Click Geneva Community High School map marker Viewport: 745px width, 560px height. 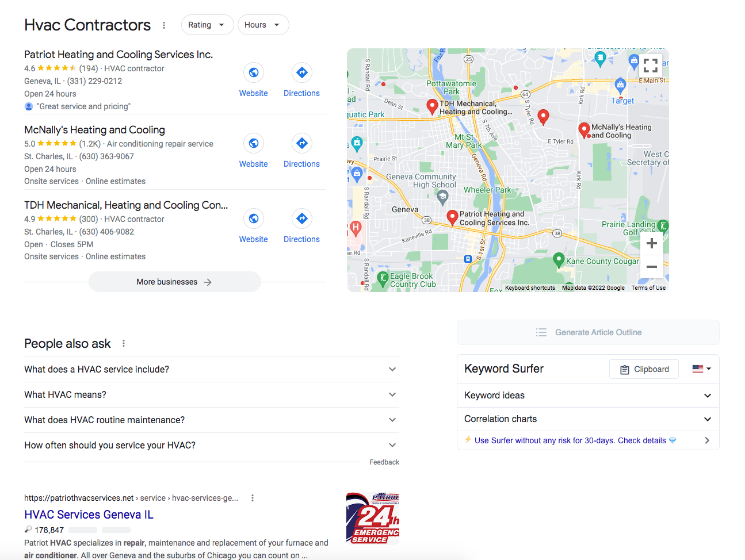point(442,198)
